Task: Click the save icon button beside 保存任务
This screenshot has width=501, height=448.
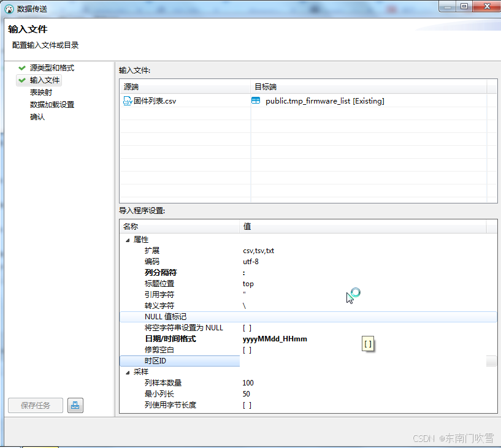Action: click(x=75, y=405)
